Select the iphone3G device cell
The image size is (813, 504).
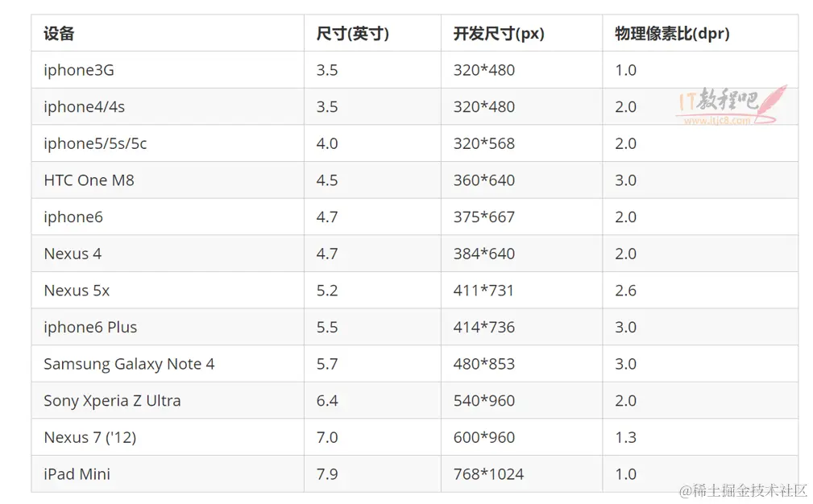(x=79, y=70)
